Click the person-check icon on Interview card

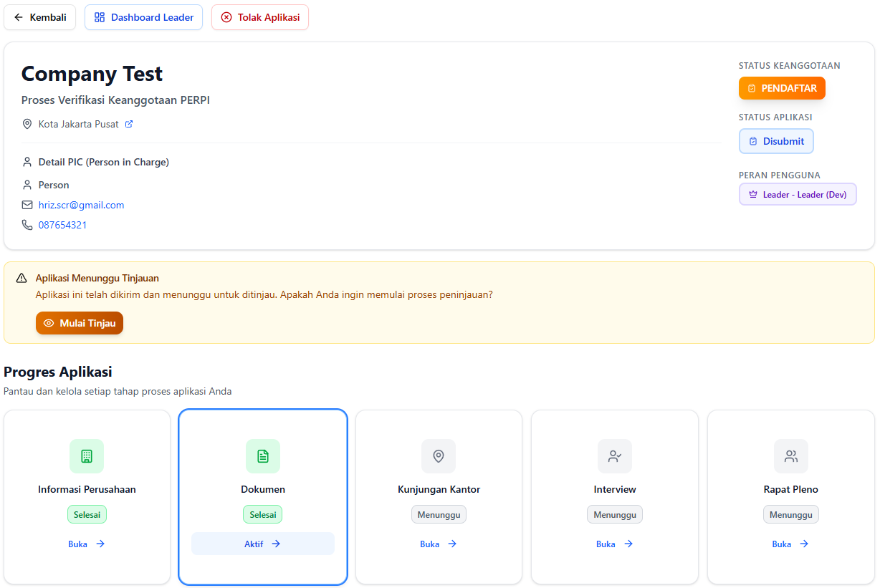click(615, 456)
